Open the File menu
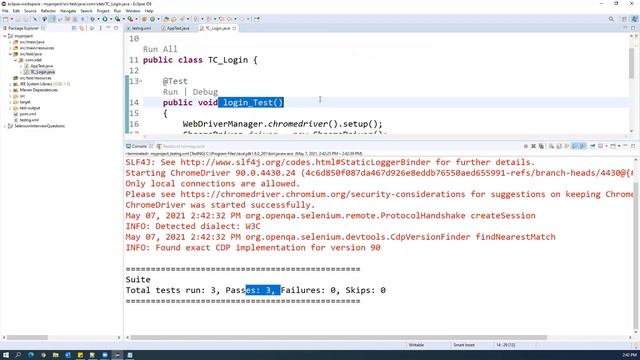This screenshot has width=640, height=360. [5, 11]
